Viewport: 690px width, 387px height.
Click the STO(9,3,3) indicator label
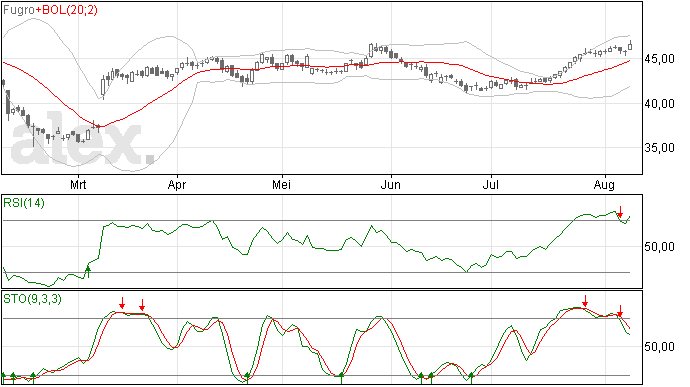(32, 299)
